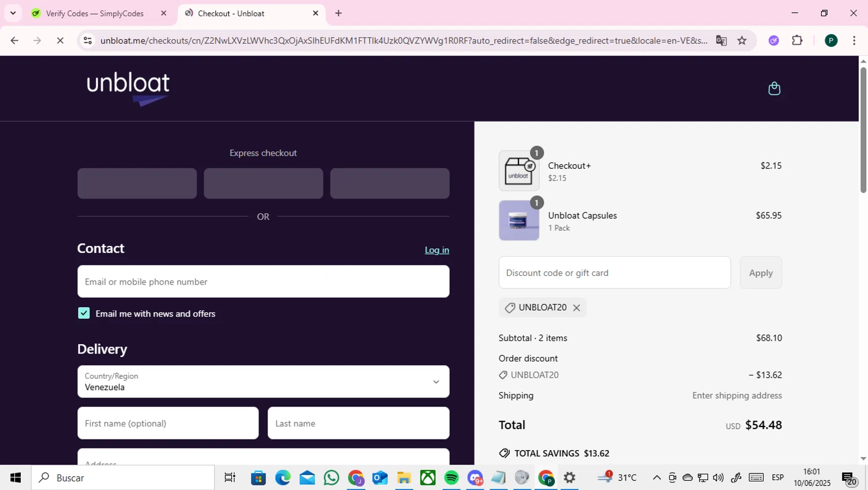Click the unbloat logo
This screenshot has width=868, height=490.
(x=128, y=89)
